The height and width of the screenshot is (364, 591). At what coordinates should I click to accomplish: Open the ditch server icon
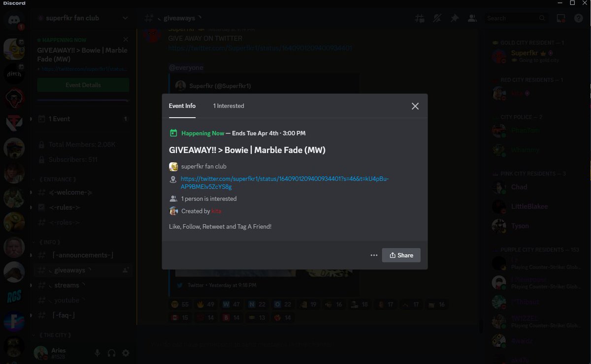[14, 73]
